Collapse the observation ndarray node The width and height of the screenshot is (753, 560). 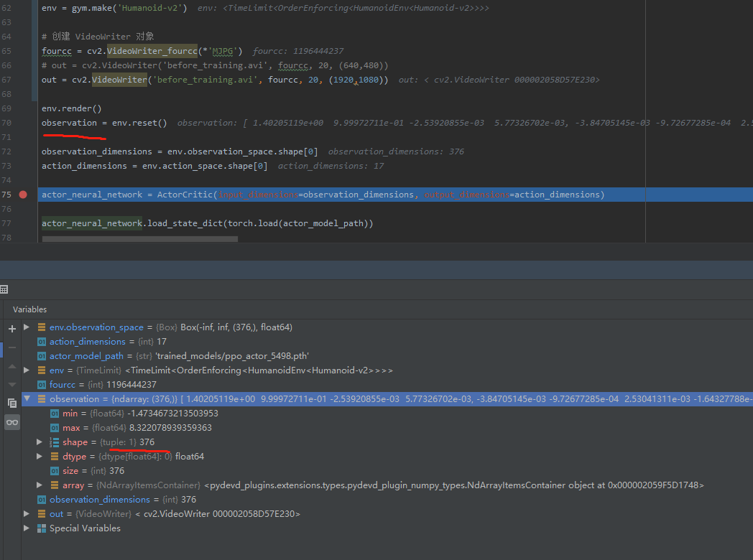(27, 398)
